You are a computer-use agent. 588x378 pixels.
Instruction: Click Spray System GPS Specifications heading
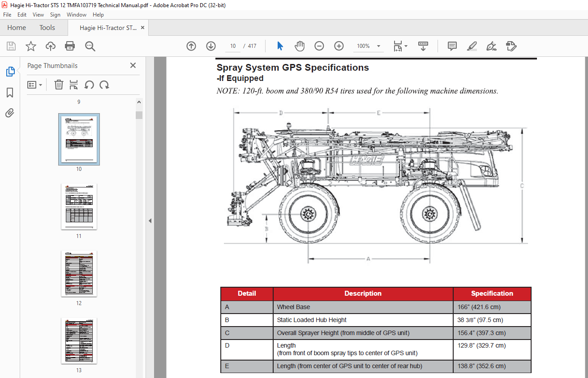pyautogui.click(x=293, y=68)
